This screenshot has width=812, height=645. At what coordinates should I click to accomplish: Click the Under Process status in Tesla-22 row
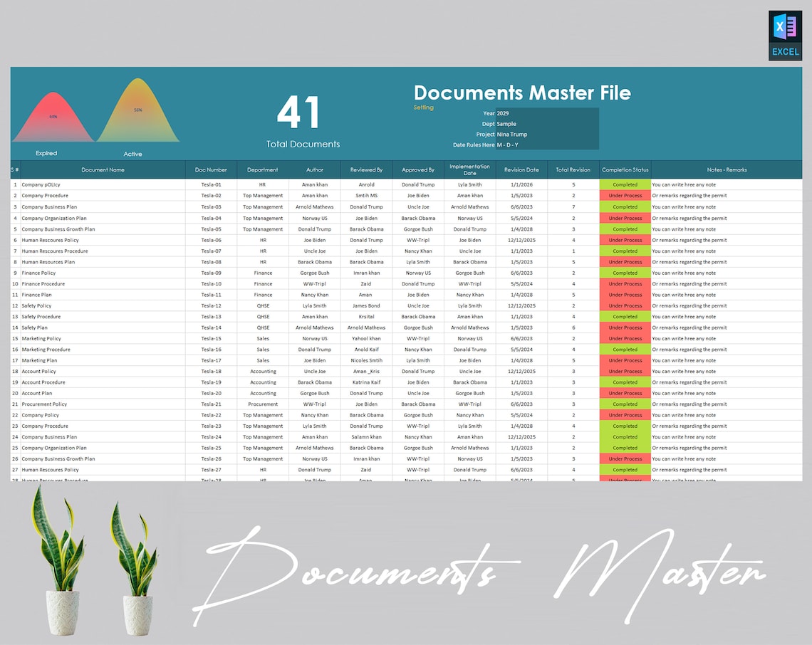coord(625,415)
